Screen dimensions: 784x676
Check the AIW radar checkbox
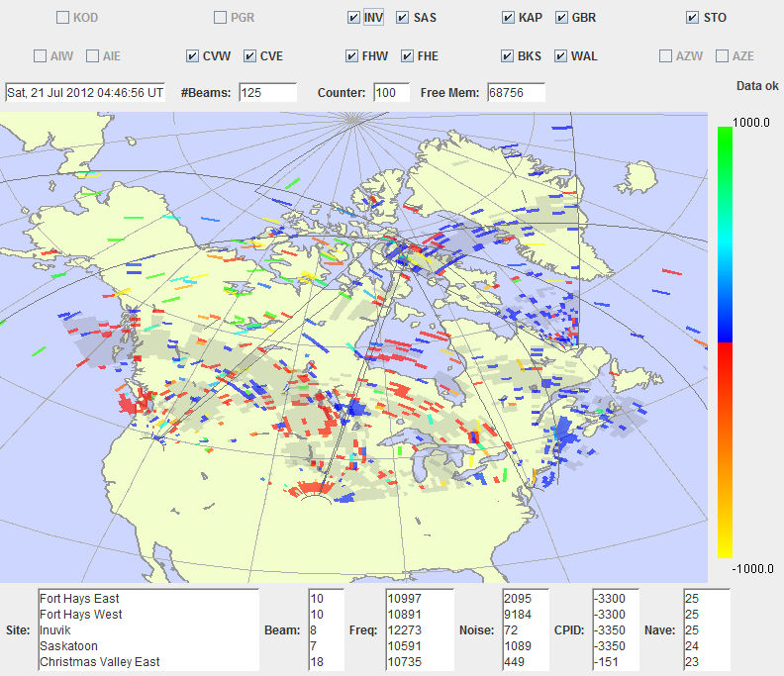click(40, 56)
